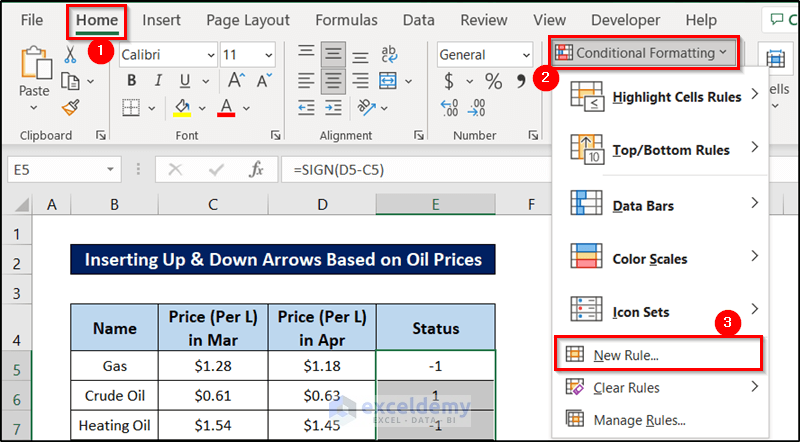Image resolution: width=800 pixels, height=442 pixels.
Task: Open the Merge & Center dropdown arrow
Action: [409, 81]
